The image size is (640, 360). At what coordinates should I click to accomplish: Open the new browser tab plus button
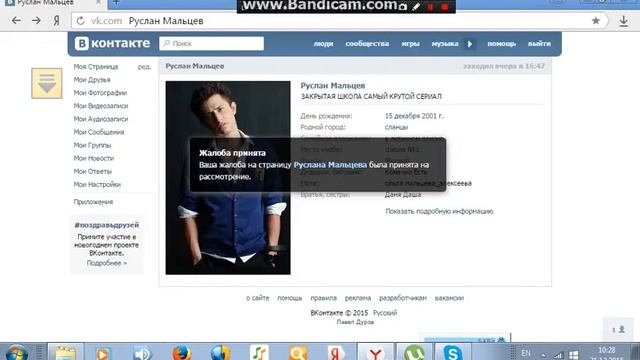tap(116, 3)
